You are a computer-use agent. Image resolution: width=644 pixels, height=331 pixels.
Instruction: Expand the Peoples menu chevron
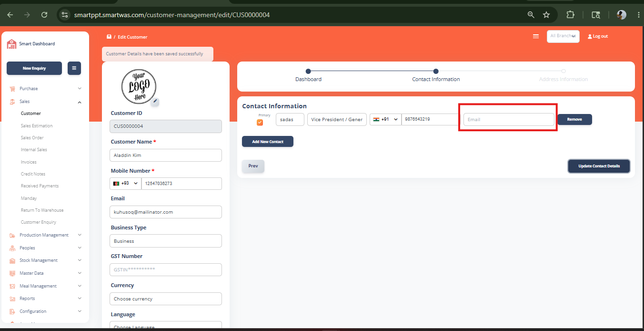pyautogui.click(x=80, y=248)
